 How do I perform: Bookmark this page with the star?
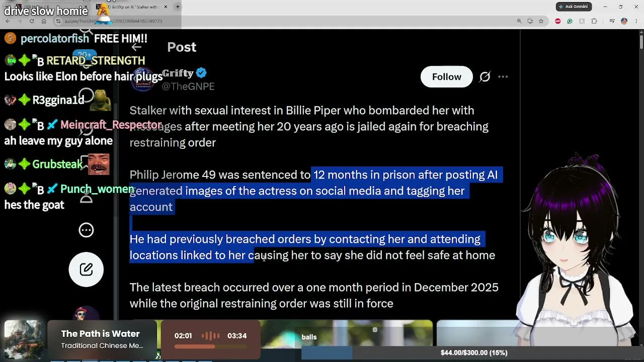(x=541, y=21)
